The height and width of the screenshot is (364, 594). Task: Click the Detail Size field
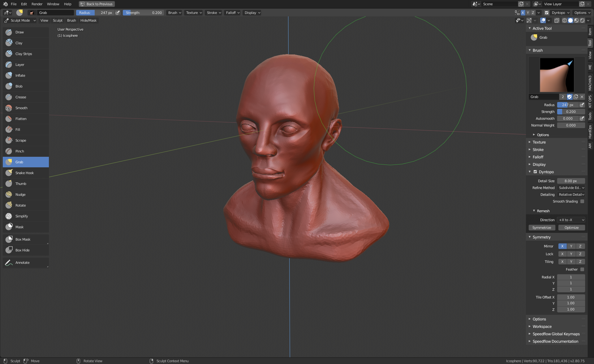click(x=570, y=181)
